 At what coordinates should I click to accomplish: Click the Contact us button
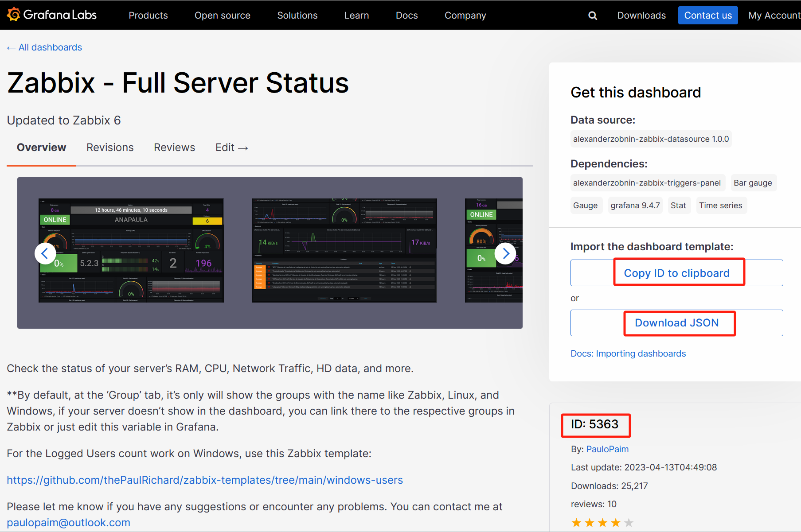pos(708,16)
